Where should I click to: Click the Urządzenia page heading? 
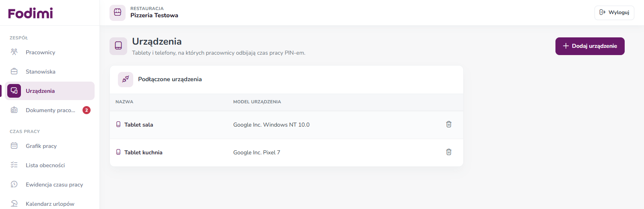[157, 41]
